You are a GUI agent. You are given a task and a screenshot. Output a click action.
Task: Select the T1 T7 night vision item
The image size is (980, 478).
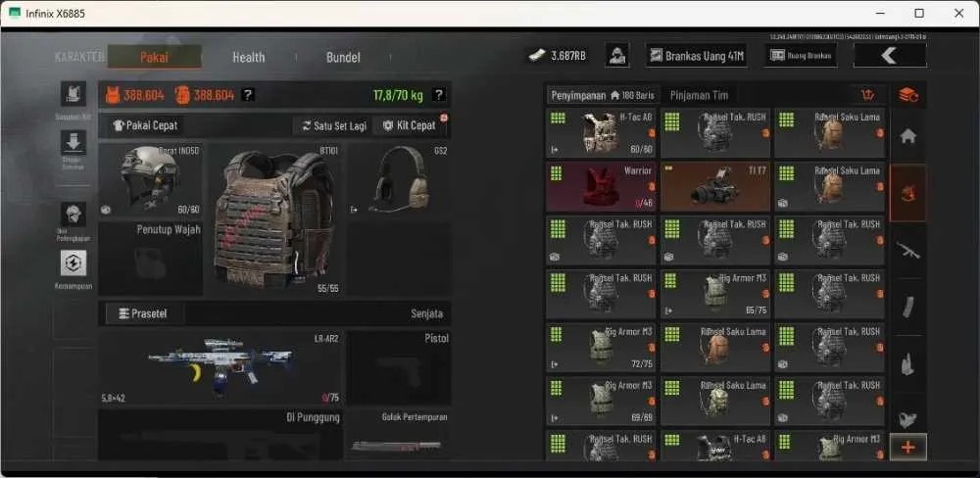715,187
